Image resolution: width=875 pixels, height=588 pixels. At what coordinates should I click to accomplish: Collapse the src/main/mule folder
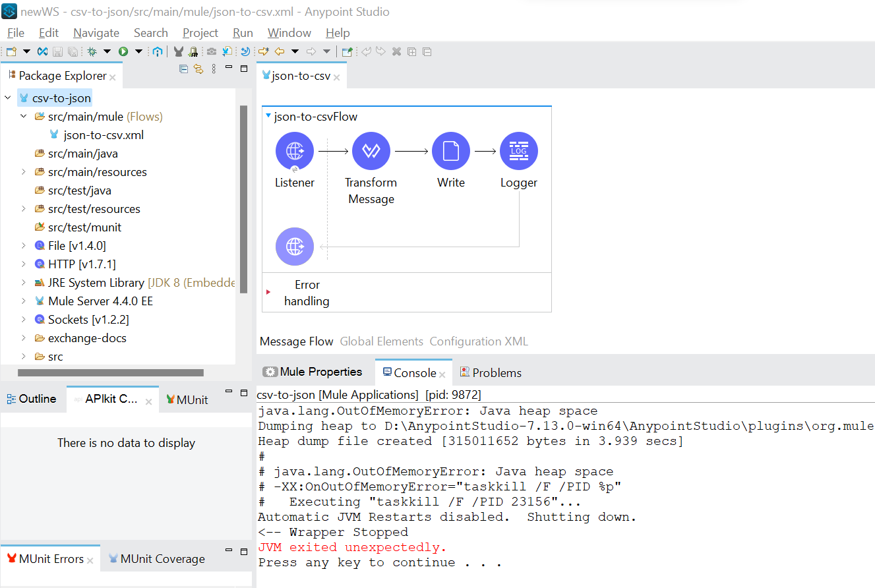23,117
